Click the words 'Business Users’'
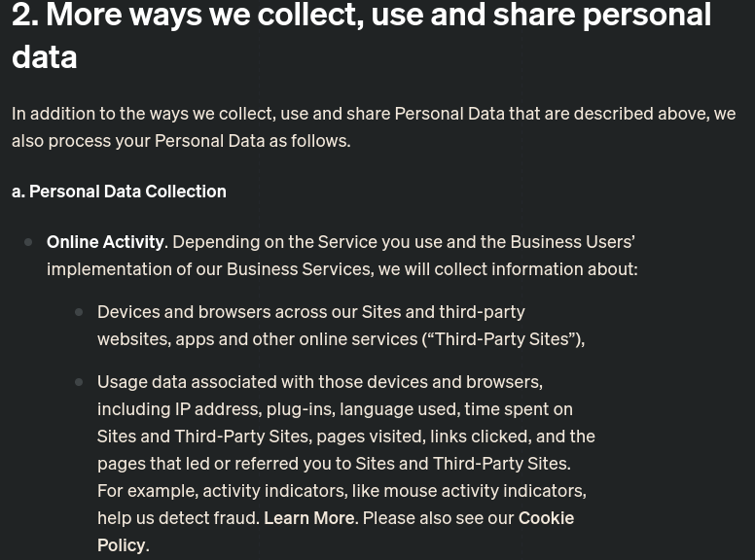 [572, 241]
